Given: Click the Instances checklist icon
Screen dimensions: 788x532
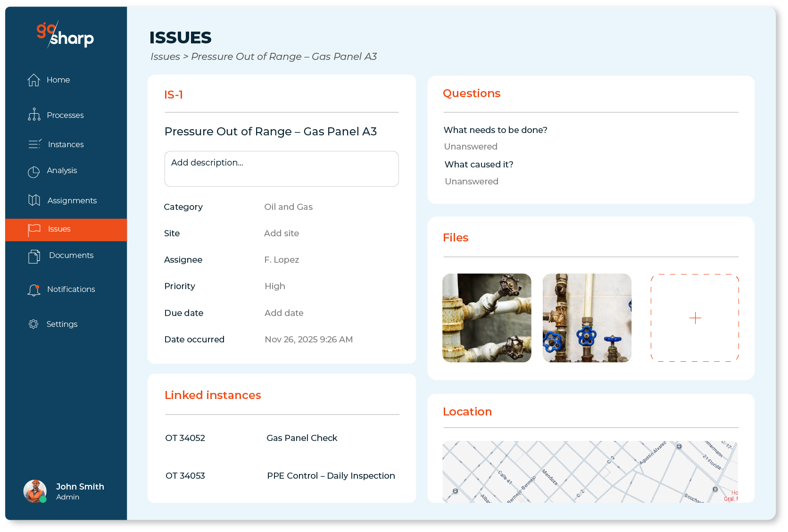Looking at the screenshot, I should (x=34, y=144).
